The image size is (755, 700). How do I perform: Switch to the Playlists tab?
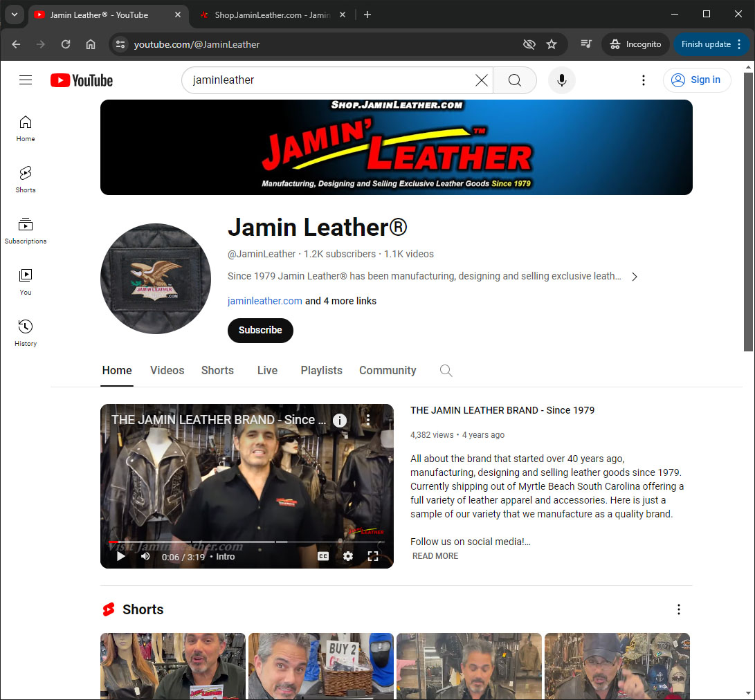point(321,370)
